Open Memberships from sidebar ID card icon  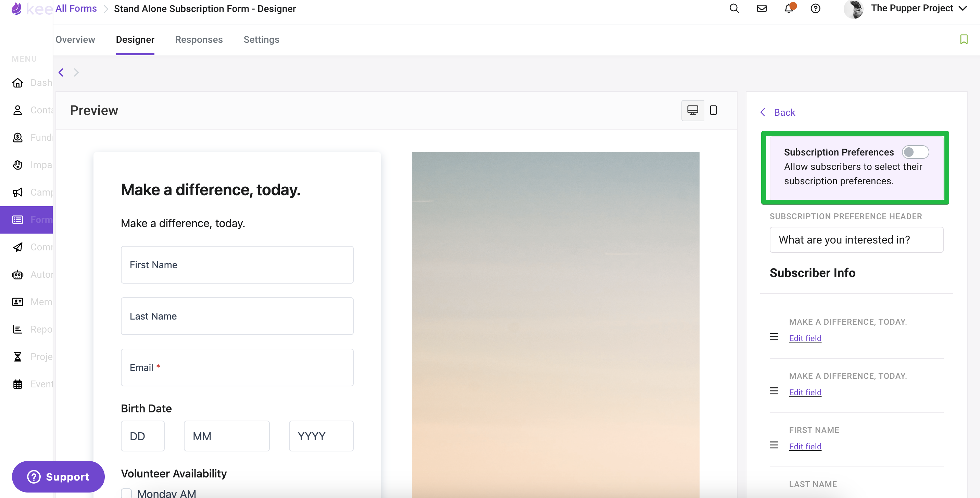(17, 302)
